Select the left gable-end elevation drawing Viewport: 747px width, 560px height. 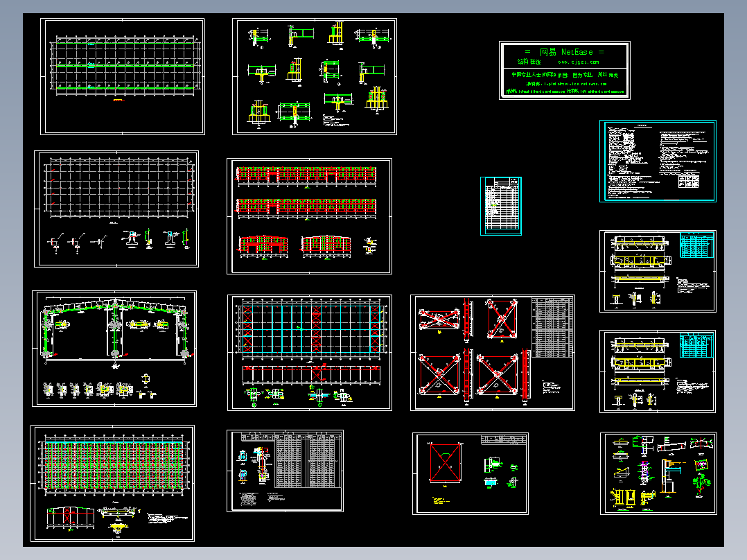click(263, 246)
